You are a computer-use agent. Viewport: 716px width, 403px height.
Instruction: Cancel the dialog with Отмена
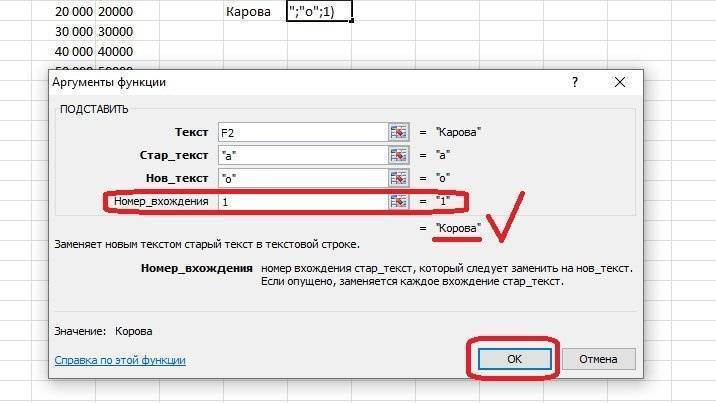point(598,359)
